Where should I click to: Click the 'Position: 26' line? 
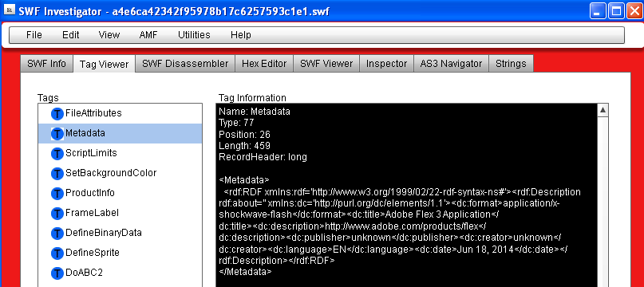pyautogui.click(x=244, y=134)
